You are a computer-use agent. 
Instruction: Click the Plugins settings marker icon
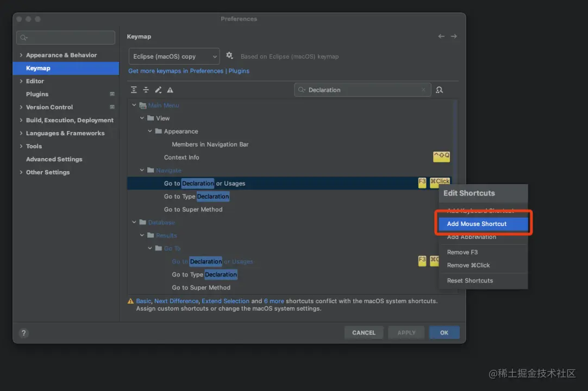tap(112, 94)
